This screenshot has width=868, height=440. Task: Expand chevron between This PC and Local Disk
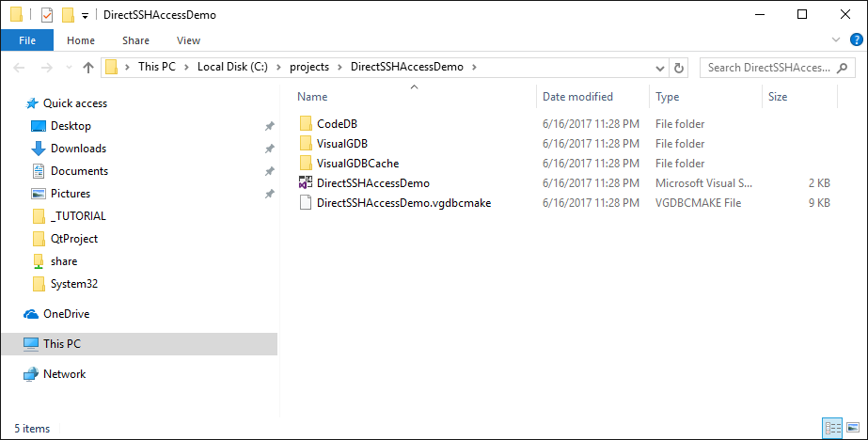click(186, 67)
